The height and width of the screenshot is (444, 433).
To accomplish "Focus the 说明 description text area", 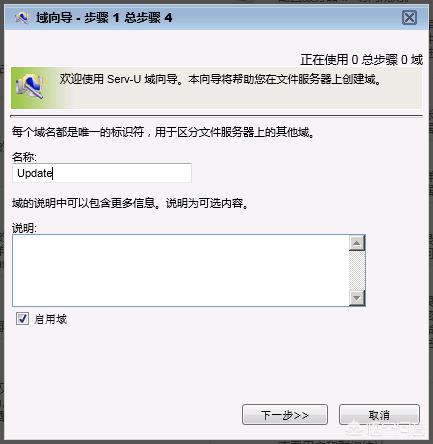I will coord(181,270).
